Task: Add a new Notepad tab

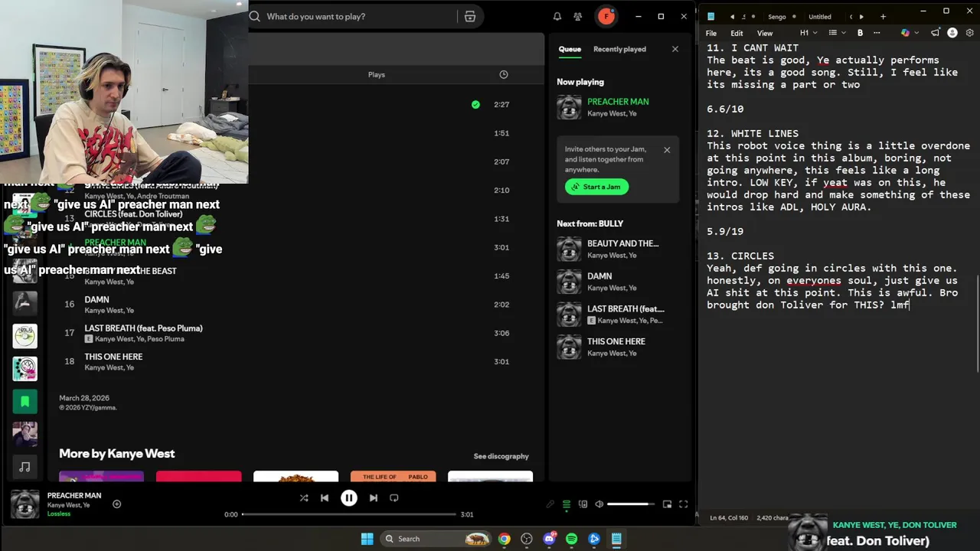Action: 883,16
